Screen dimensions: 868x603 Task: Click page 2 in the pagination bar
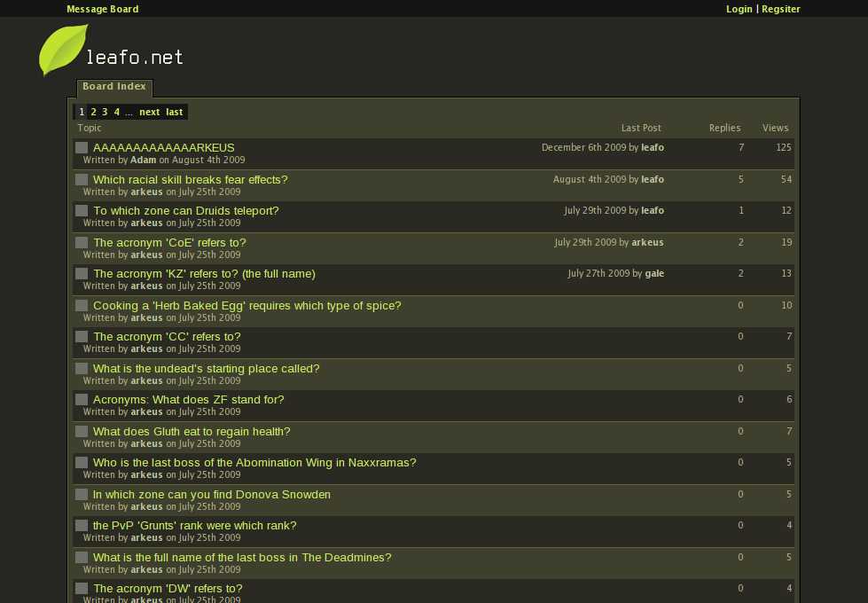pyautogui.click(x=93, y=112)
